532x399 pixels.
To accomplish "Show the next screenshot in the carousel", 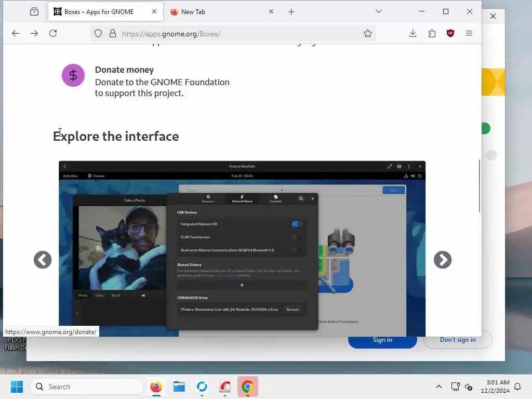I will (x=443, y=260).
